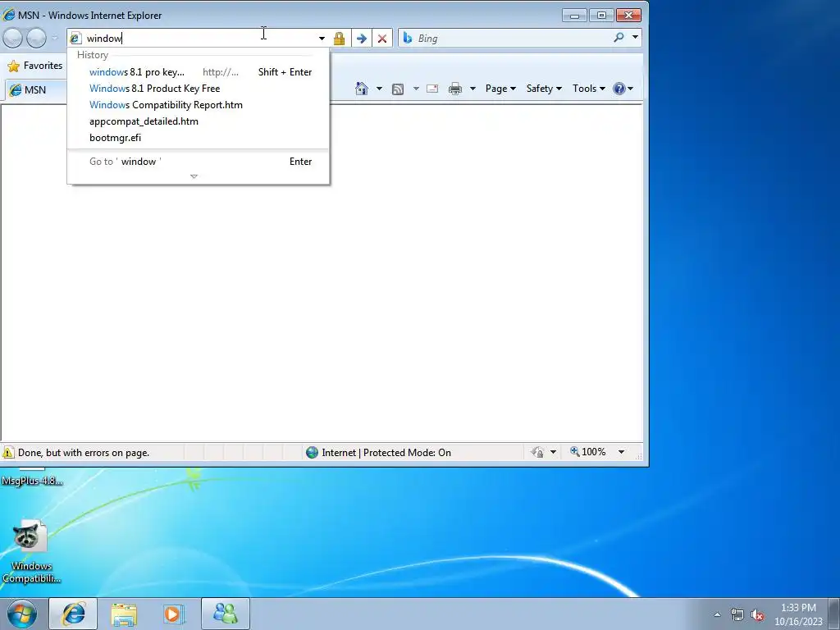Select 'Windows Compatibility Report.htm' suggestion
The image size is (840, 630).
point(199,105)
